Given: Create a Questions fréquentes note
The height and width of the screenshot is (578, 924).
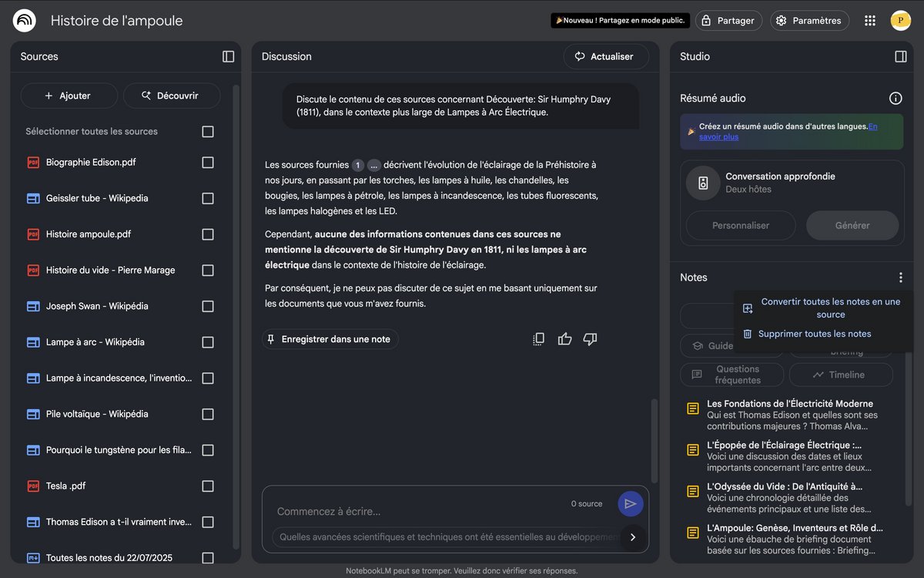Looking at the screenshot, I should (x=731, y=375).
